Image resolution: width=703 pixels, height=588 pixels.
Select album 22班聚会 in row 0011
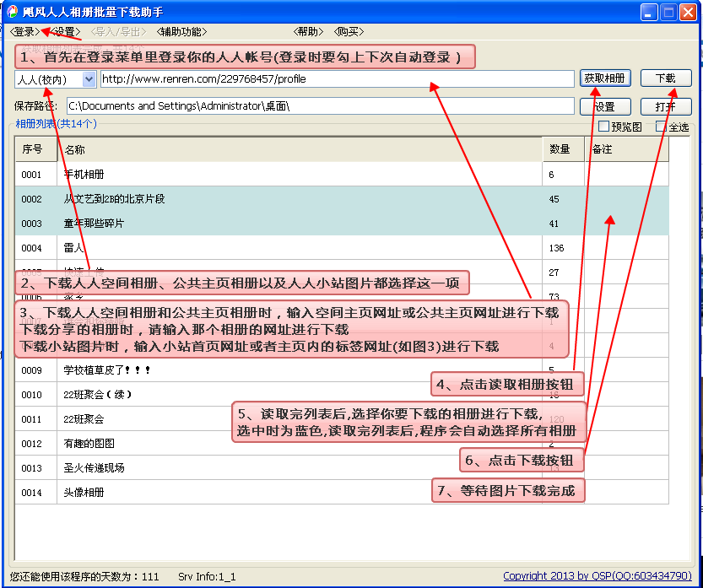click(342, 419)
